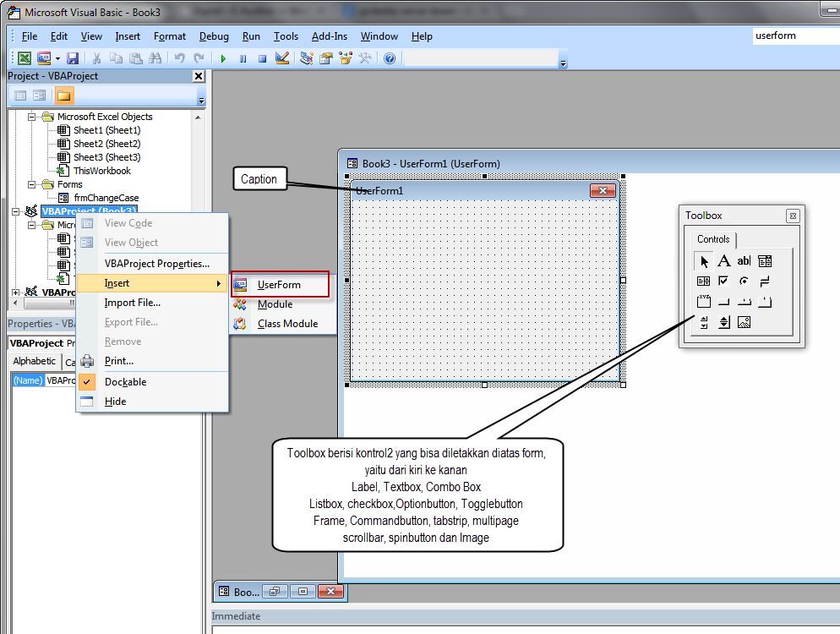Select the OptionButton control in the Toolbox
840x634 pixels.
(745, 281)
